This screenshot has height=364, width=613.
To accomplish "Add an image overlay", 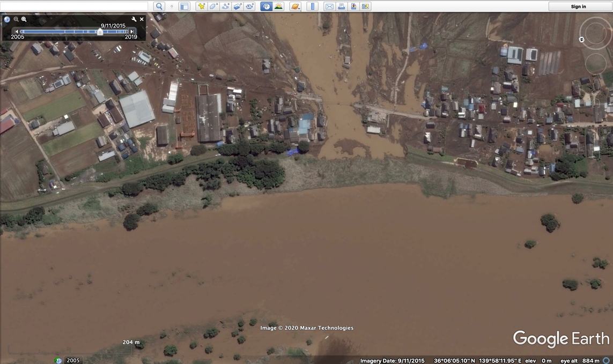I will [238, 6].
